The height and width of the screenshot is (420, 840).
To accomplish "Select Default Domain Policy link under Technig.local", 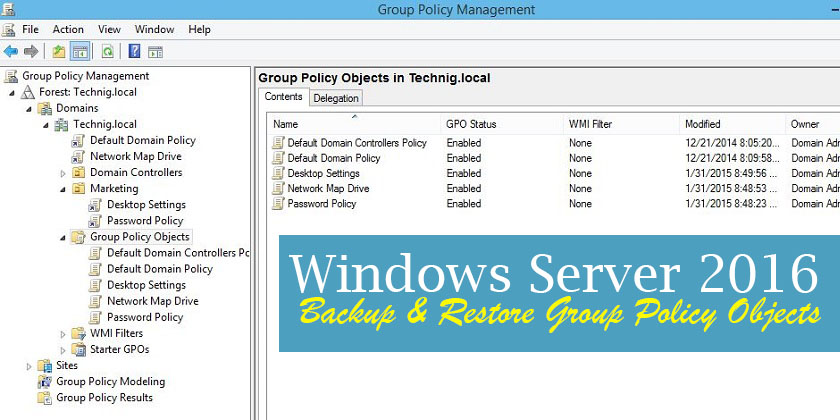I will pyautogui.click(x=142, y=140).
